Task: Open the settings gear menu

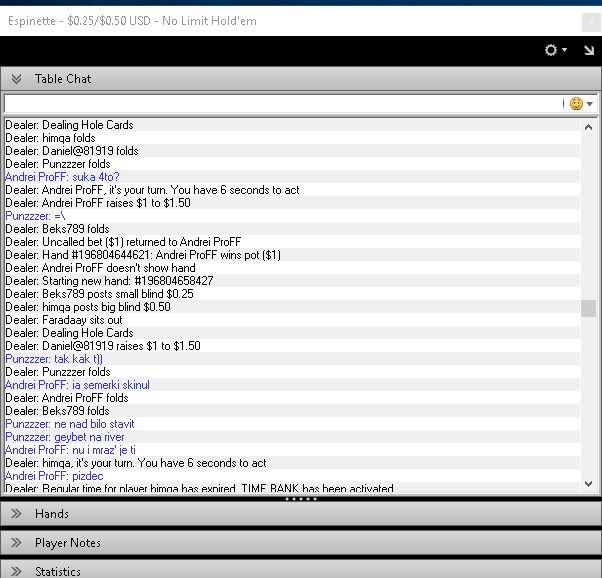Action: tap(551, 50)
